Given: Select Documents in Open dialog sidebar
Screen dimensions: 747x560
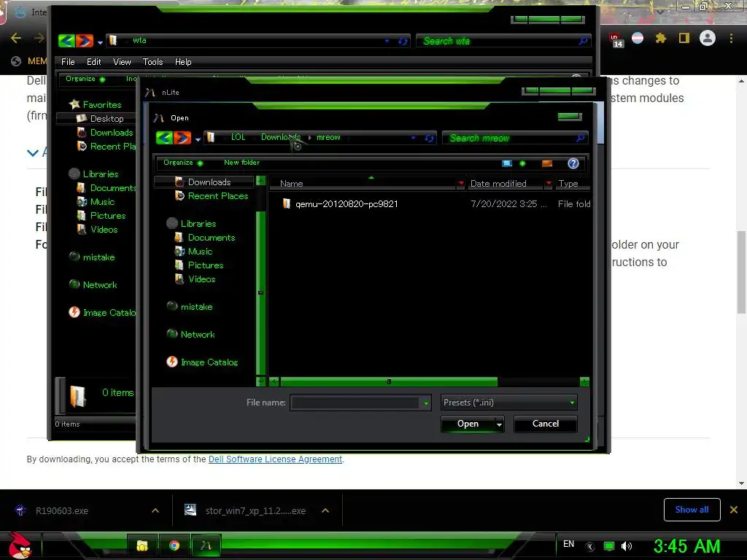Looking at the screenshot, I should pyautogui.click(x=211, y=237).
